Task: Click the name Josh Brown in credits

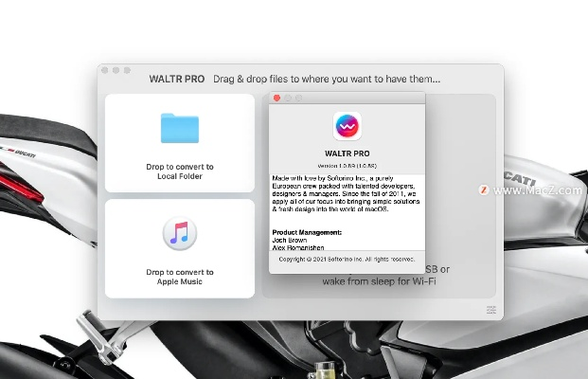Action: (290, 239)
